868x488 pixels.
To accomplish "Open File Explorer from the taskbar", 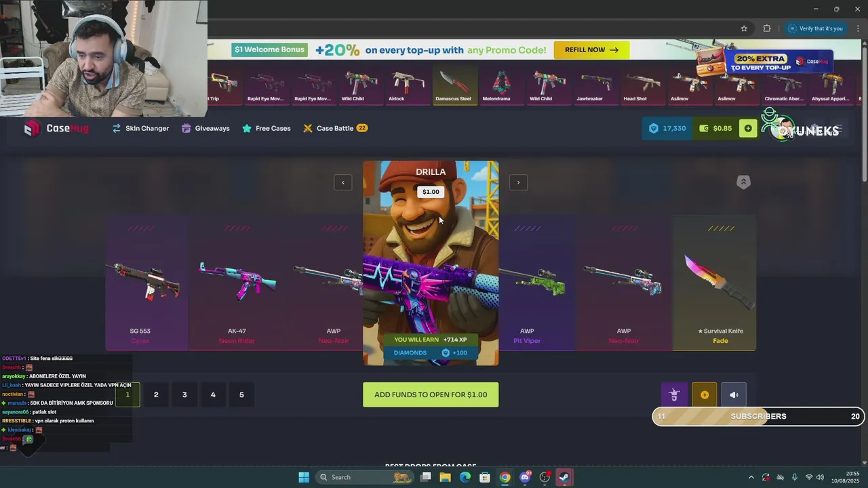I will [445, 477].
